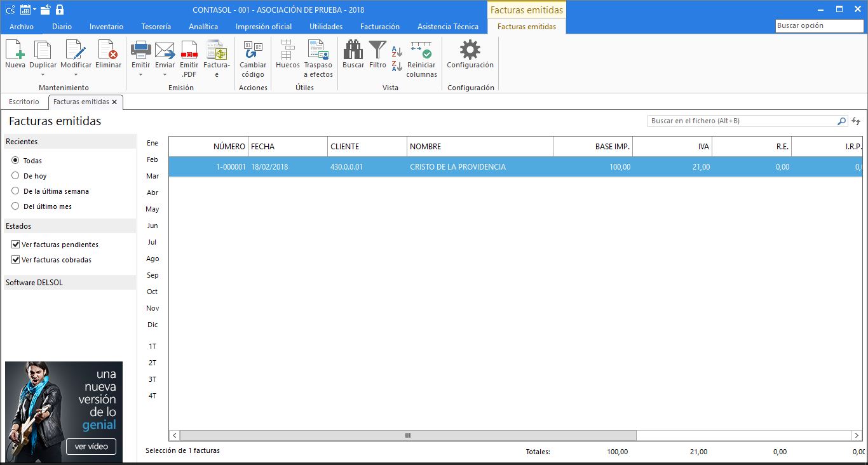The image size is (868, 465).
Task: Click the ver vídeo button
Action: click(x=92, y=447)
